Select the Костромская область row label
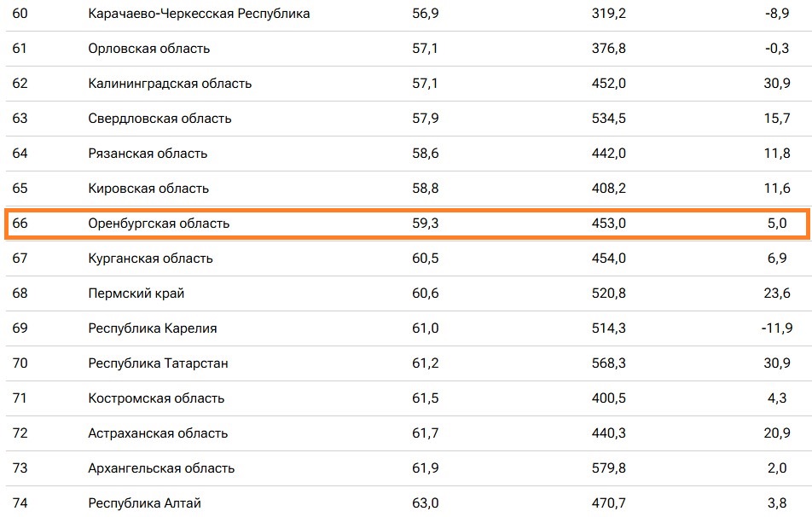Image resolution: width=812 pixels, height=517 pixels. coord(156,398)
